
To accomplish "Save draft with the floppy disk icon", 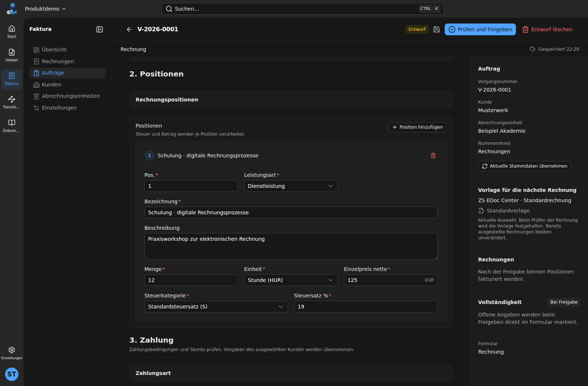I will [x=437, y=29].
